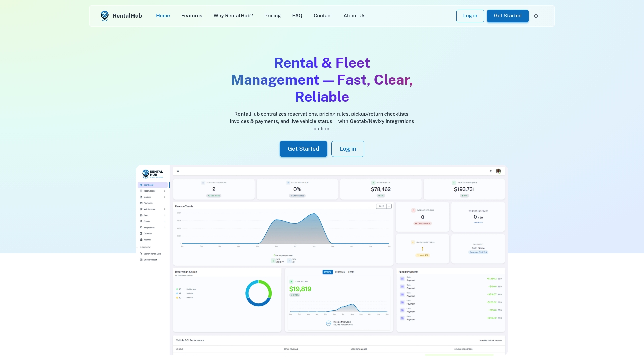Open the Calendar from the sidebar
The image size is (644, 362).
(x=147, y=233)
